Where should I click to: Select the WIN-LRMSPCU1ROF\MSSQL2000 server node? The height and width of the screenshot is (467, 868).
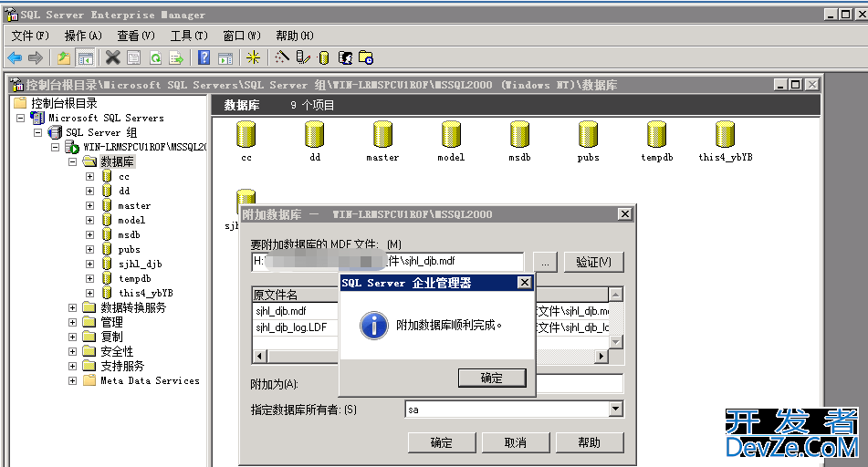144,147
